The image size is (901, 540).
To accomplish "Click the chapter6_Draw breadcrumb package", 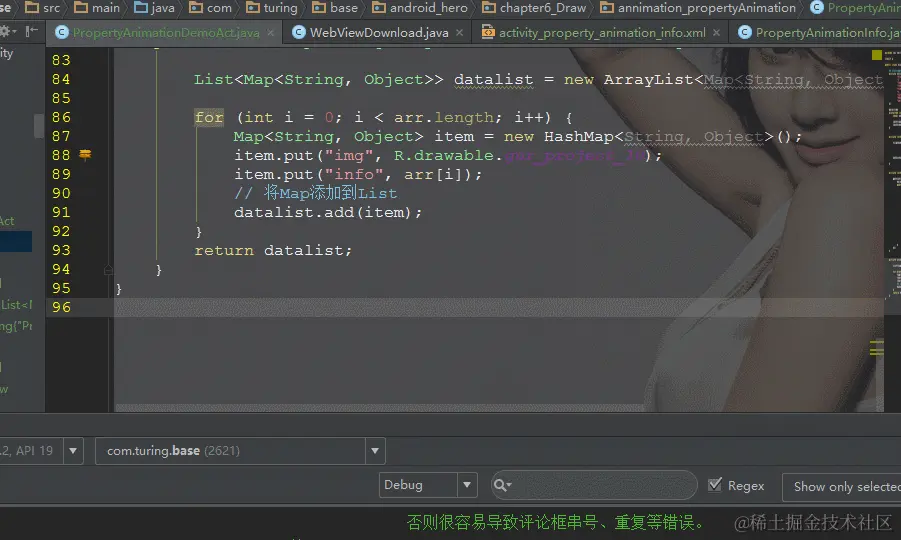I will pyautogui.click(x=534, y=7).
